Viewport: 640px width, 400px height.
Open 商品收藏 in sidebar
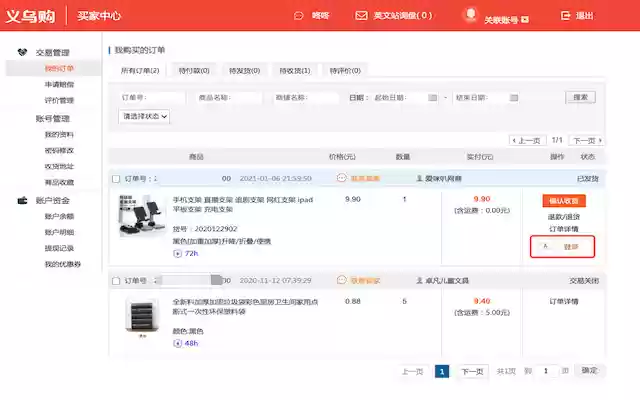click(x=59, y=182)
